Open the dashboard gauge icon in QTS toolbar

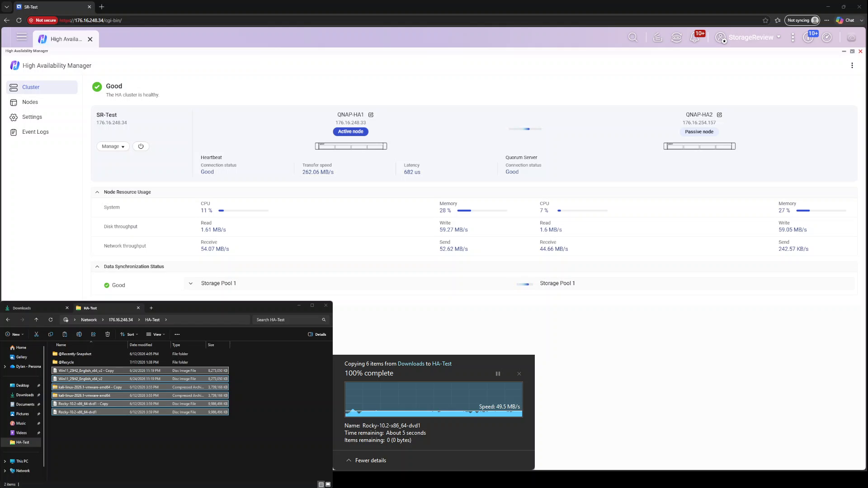tap(827, 38)
